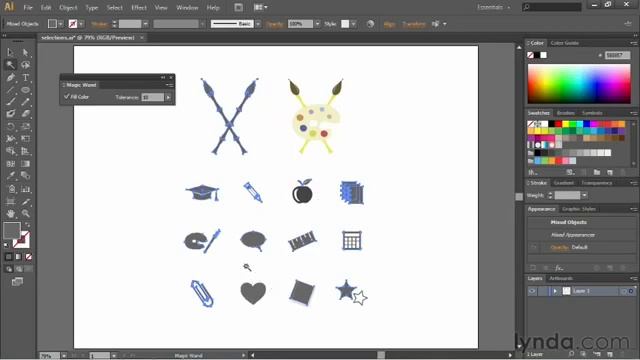Set toolbox fill mode to None
The height and width of the screenshot is (360, 640).
(29, 257)
